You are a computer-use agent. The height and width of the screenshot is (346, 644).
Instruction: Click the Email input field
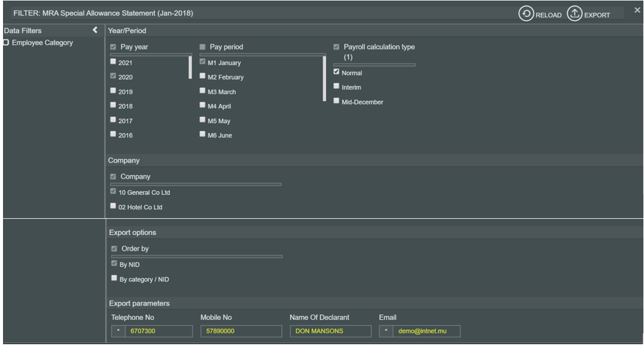427,331
